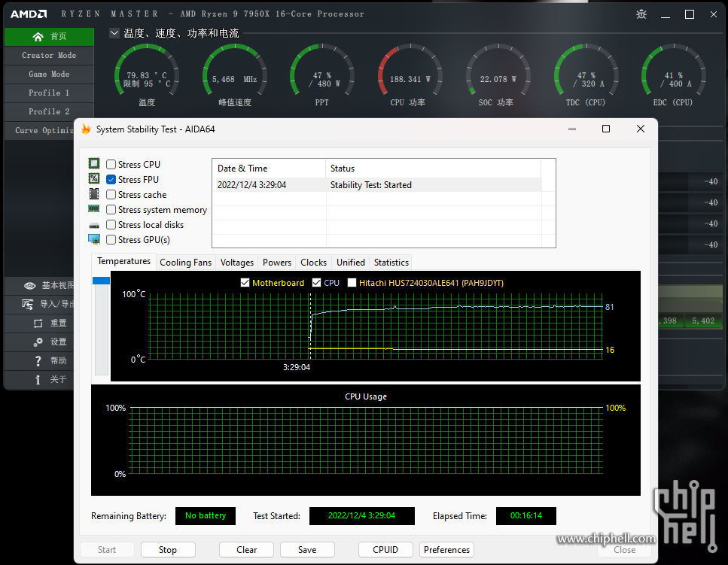Click the question mark help icon
This screenshot has width=728, height=565.
coord(38,361)
